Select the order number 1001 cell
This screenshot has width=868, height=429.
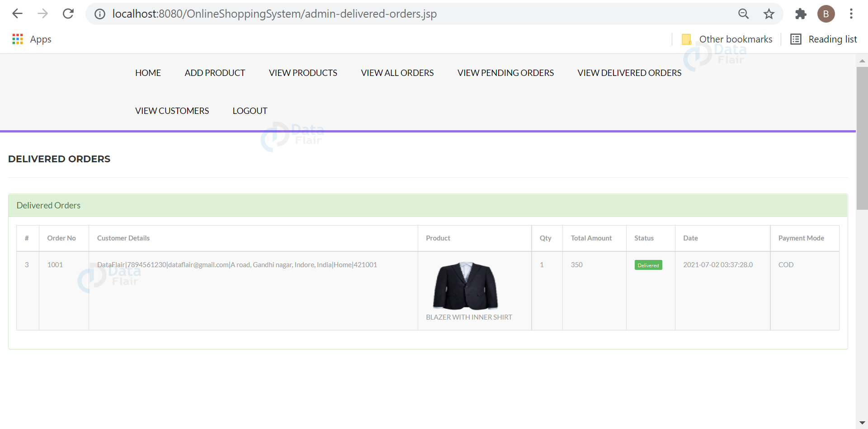click(x=55, y=264)
